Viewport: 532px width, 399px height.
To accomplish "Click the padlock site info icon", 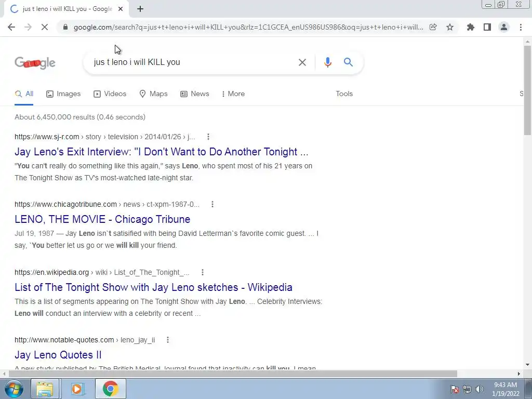I will point(65,27).
